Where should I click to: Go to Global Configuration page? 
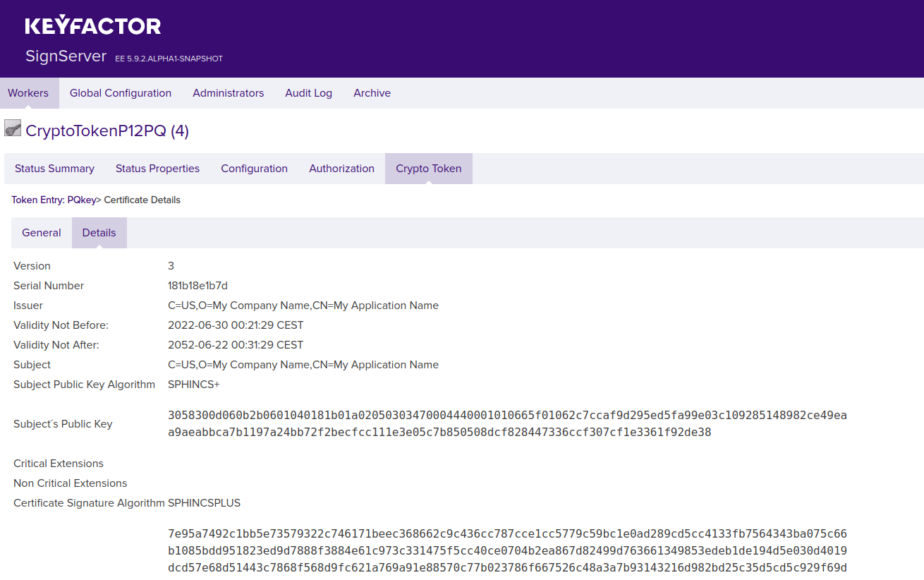click(121, 93)
